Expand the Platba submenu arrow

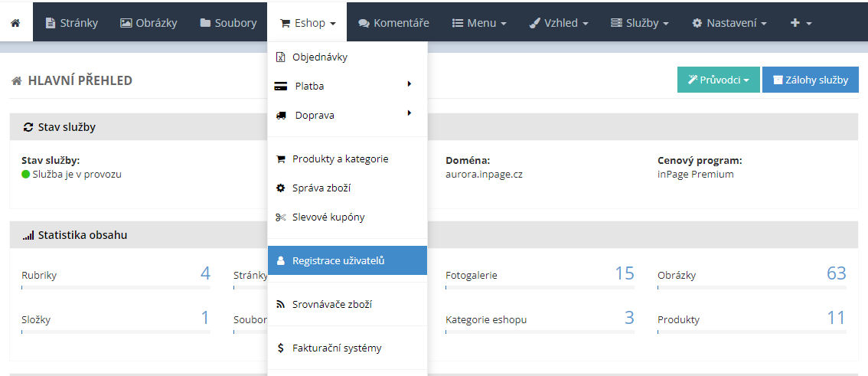tap(410, 84)
